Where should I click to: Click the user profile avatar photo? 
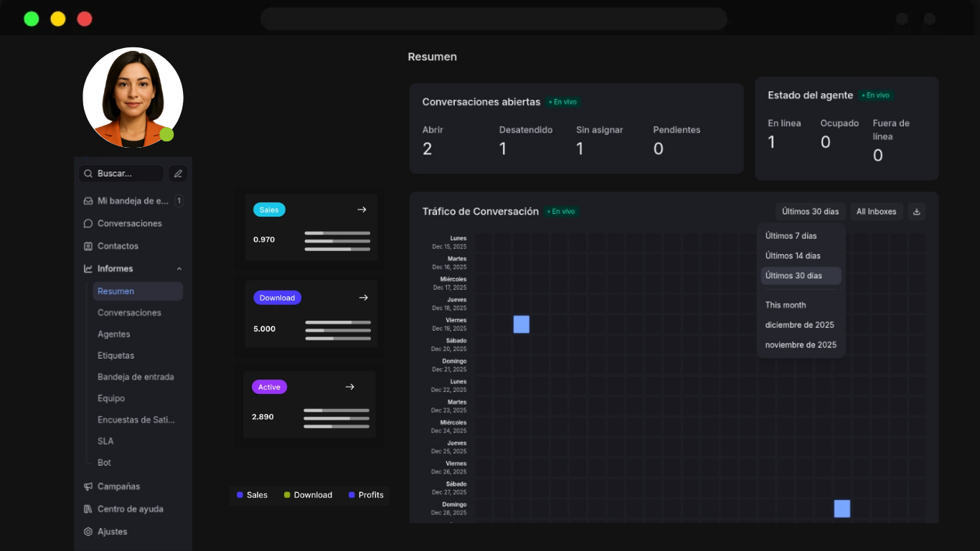point(133,98)
